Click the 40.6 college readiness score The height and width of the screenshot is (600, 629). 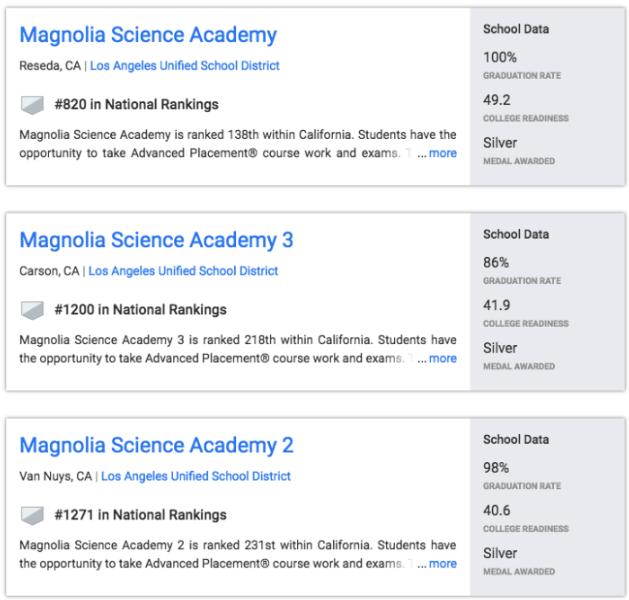[x=497, y=511]
